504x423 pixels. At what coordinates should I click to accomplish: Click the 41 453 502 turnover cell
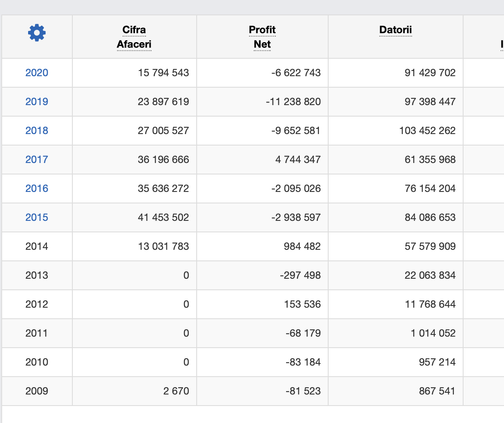[163, 217]
